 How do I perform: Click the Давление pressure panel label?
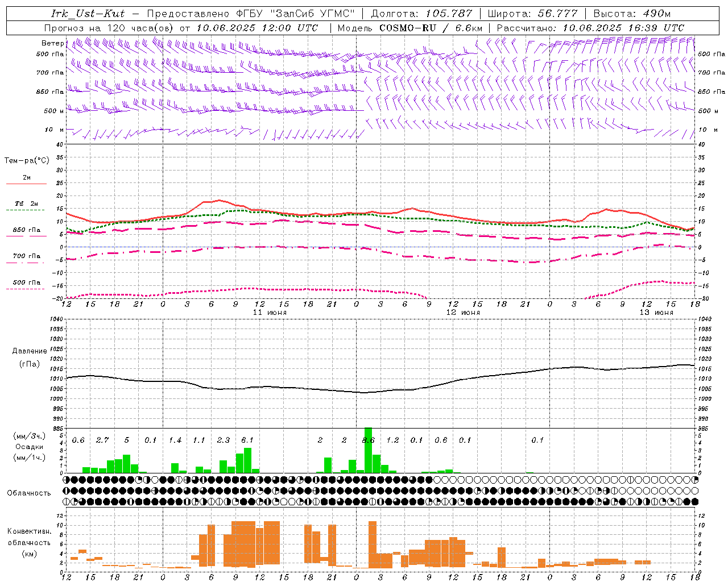coord(30,351)
